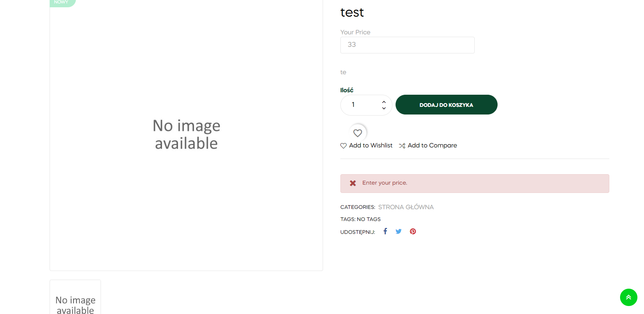Click the 'Enter your price.' error message

coord(384,183)
